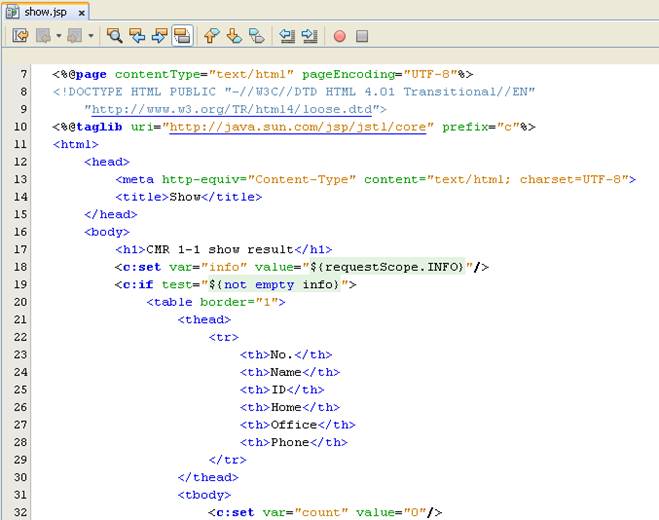The image size is (659, 520).
Task: Click the pageEncoding="UTF-8" attribute
Action: [380, 74]
